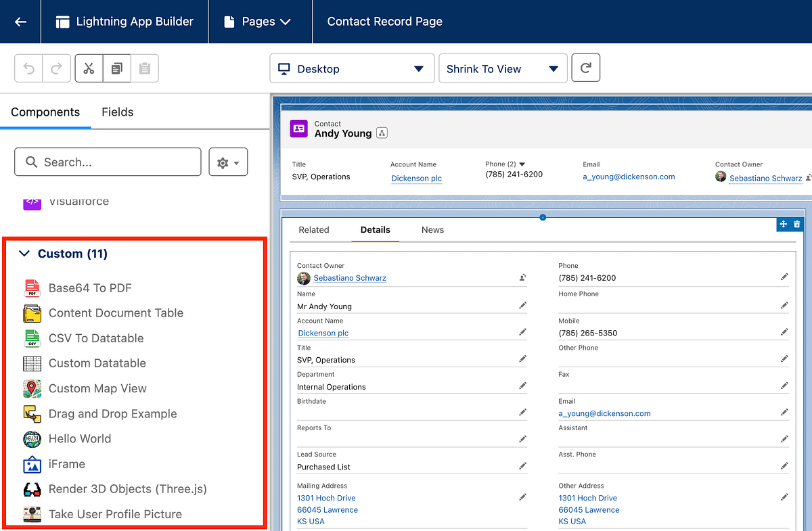Click the refresh preview icon
The height and width of the screenshot is (531, 812).
585,68
